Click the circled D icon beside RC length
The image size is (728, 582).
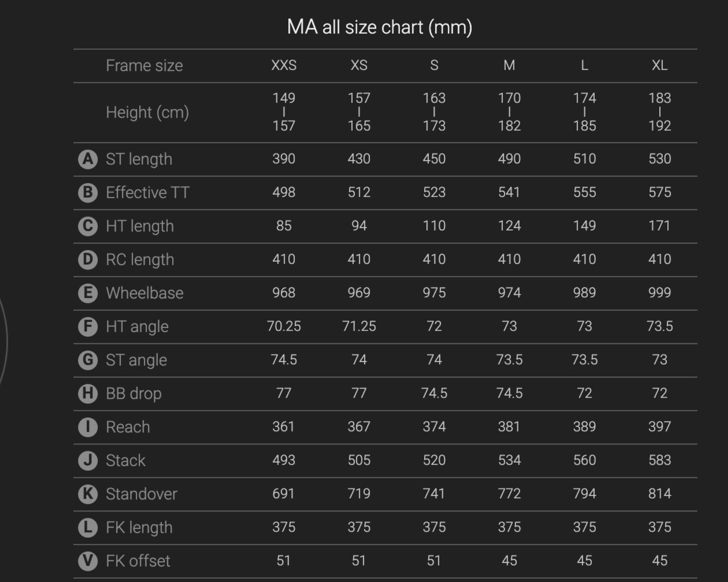point(88,260)
